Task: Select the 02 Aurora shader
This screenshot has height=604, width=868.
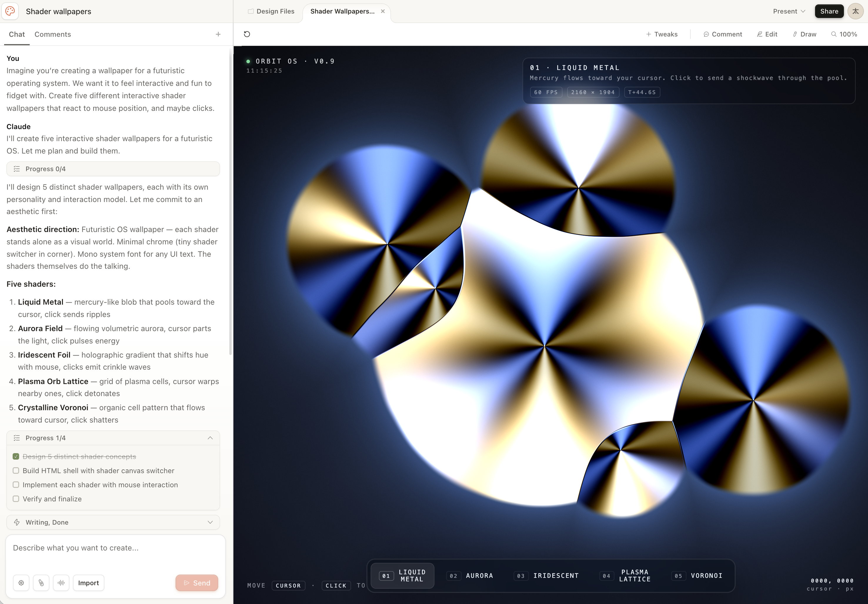Action: (x=470, y=576)
